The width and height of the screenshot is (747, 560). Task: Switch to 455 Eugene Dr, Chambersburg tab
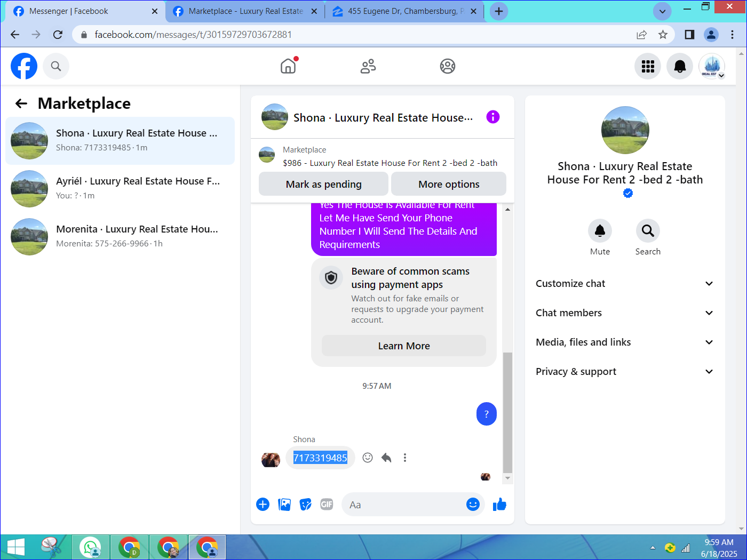point(404,11)
